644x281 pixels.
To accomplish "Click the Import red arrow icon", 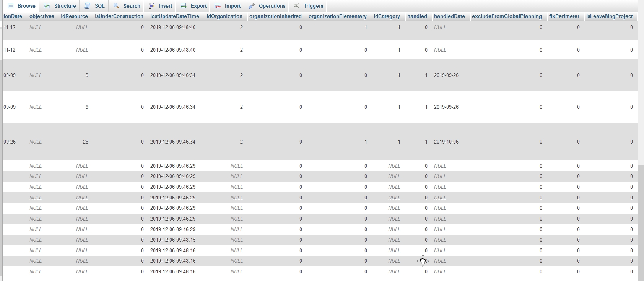I will [218, 6].
